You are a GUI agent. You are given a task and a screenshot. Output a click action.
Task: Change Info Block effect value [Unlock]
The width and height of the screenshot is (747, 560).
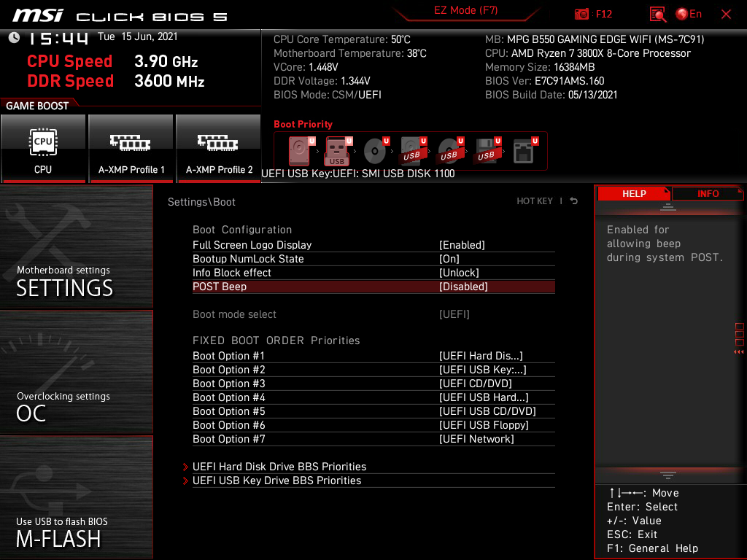(459, 273)
